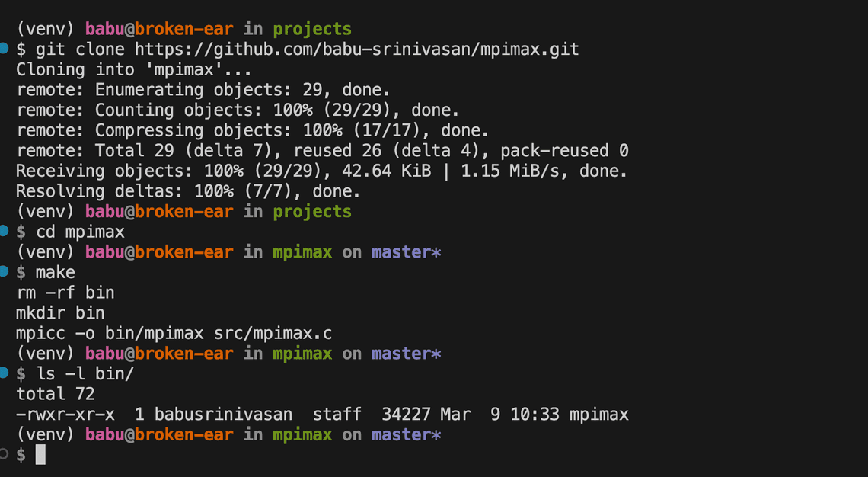Click the 'rm -rf bin' output line
This screenshot has width=868, height=477.
point(65,293)
